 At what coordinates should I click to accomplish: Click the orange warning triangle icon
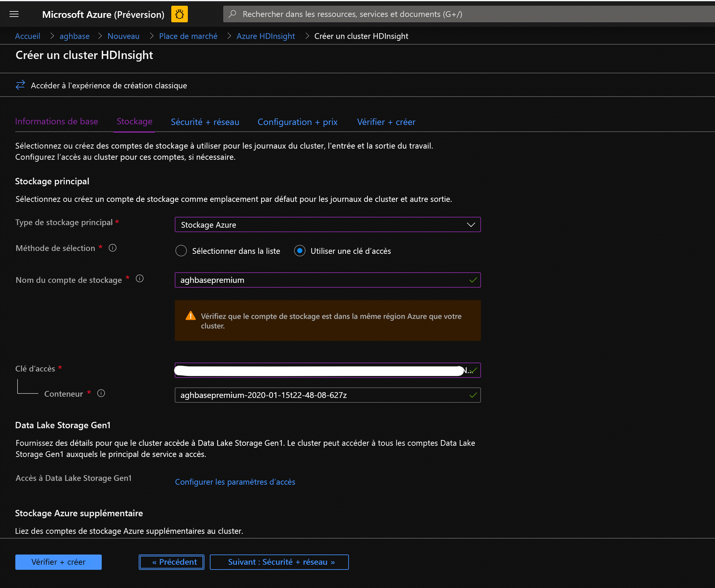pos(191,316)
